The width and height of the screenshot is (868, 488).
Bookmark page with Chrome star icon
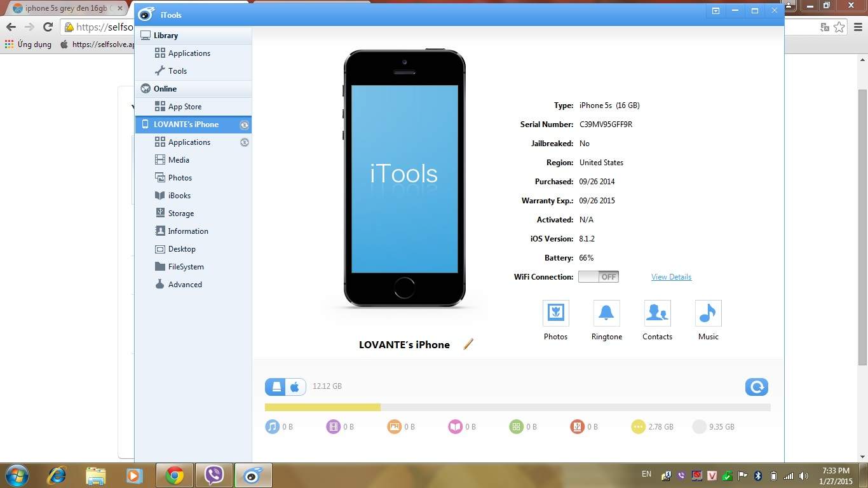coord(839,27)
